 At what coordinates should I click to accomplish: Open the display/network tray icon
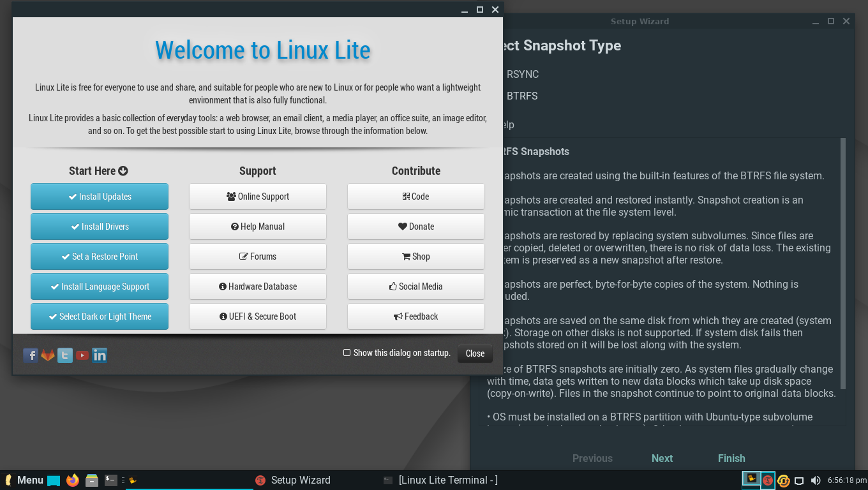click(799, 480)
